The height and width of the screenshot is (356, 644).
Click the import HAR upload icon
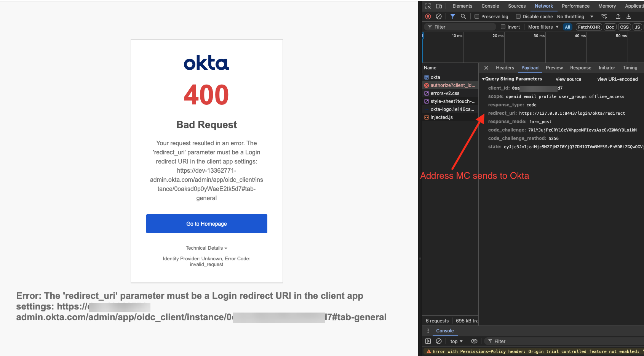[618, 16]
